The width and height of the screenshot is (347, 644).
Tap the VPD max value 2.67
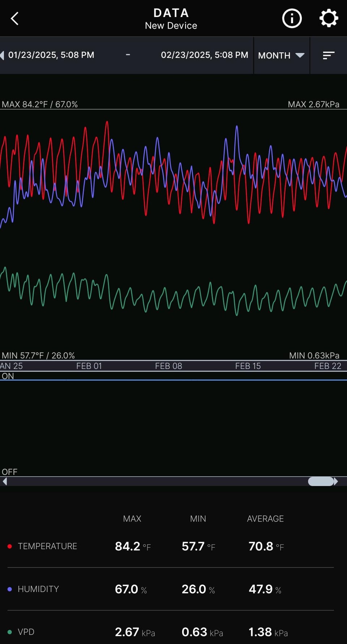(127, 632)
